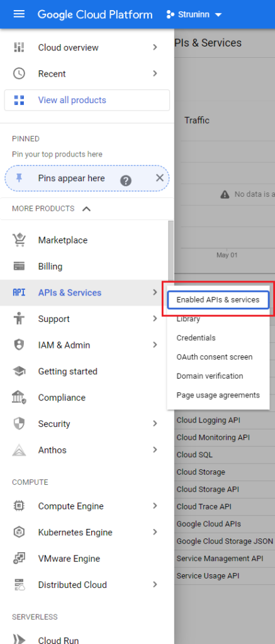Click the help question mark beside Pins
This screenshot has height=644, width=275.
click(x=126, y=180)
